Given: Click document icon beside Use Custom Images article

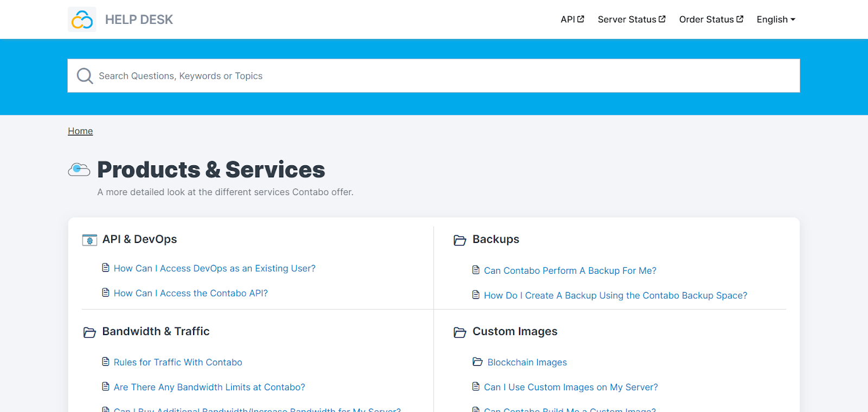Looking at the screenshot, I should 476,387.
